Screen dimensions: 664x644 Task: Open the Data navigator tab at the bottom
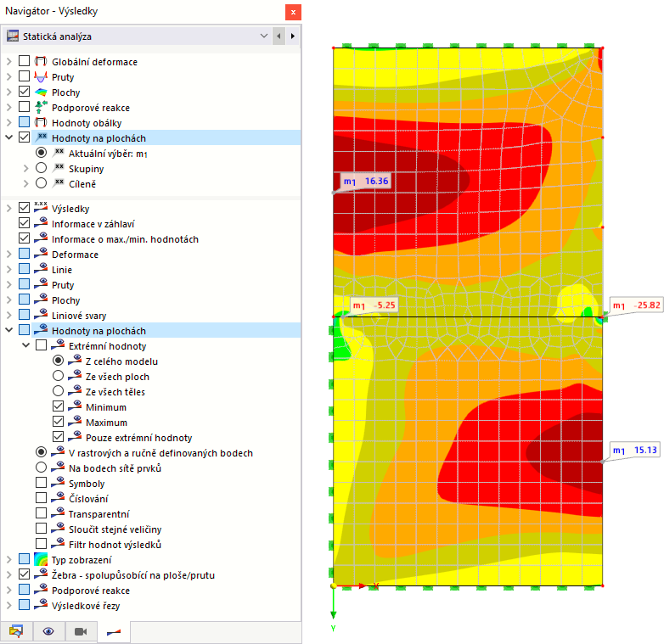point(16,631)
